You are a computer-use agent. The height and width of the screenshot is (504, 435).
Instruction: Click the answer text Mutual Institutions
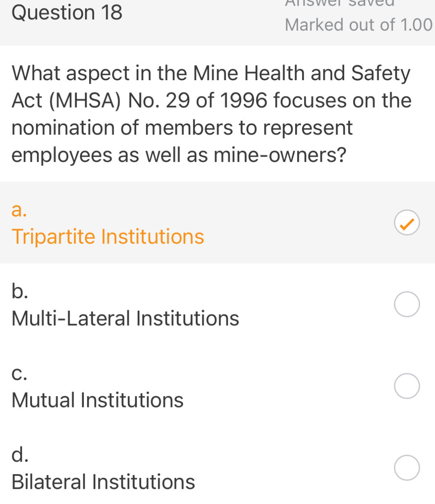coord(97,400)
